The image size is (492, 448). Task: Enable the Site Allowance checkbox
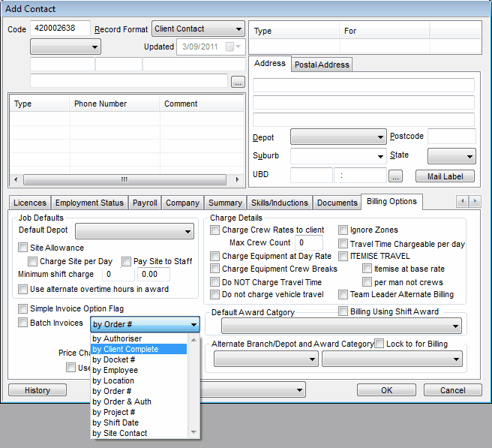[x=23, y=248]
